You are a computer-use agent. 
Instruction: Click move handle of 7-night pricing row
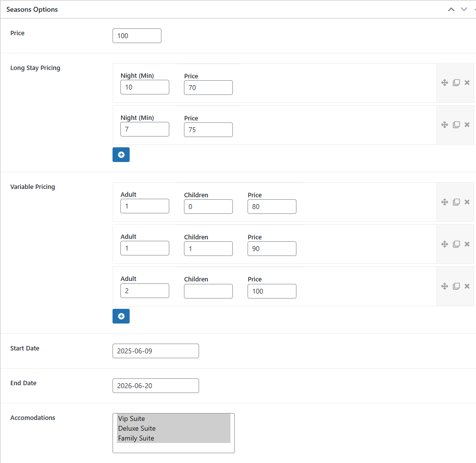[445, 125]
